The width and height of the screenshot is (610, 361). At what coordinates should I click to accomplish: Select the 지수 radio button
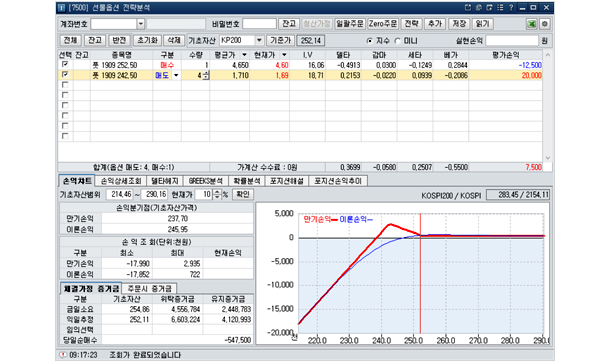pos(370,40)
